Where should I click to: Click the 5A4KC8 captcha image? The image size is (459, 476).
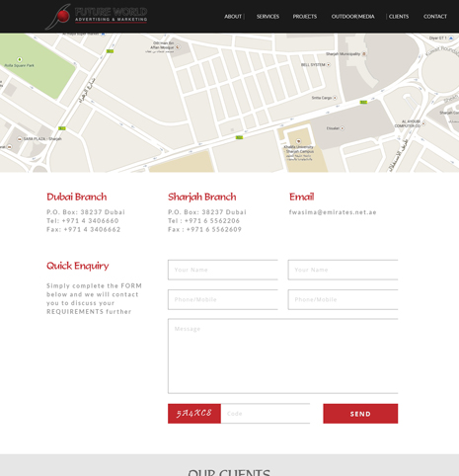click(x=194, y=414)
